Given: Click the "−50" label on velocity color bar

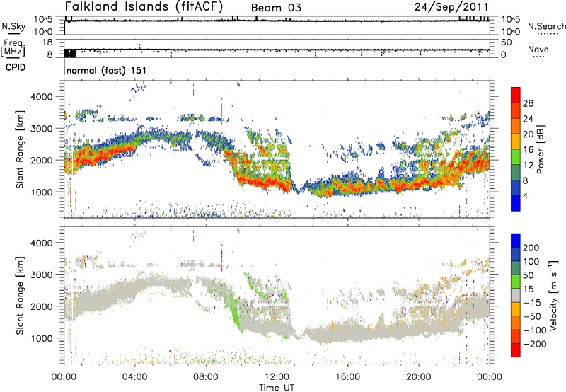Looking at the screenshot, I should 532,316.
